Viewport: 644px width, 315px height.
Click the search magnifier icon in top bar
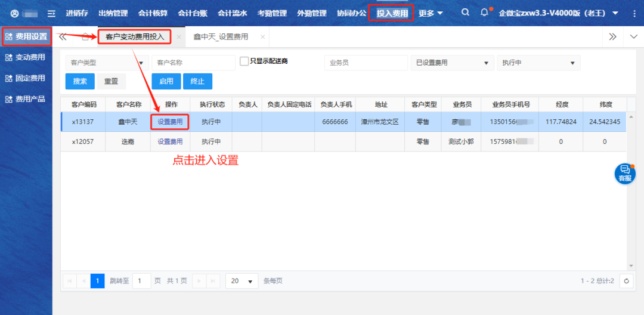tap(465, 13)
